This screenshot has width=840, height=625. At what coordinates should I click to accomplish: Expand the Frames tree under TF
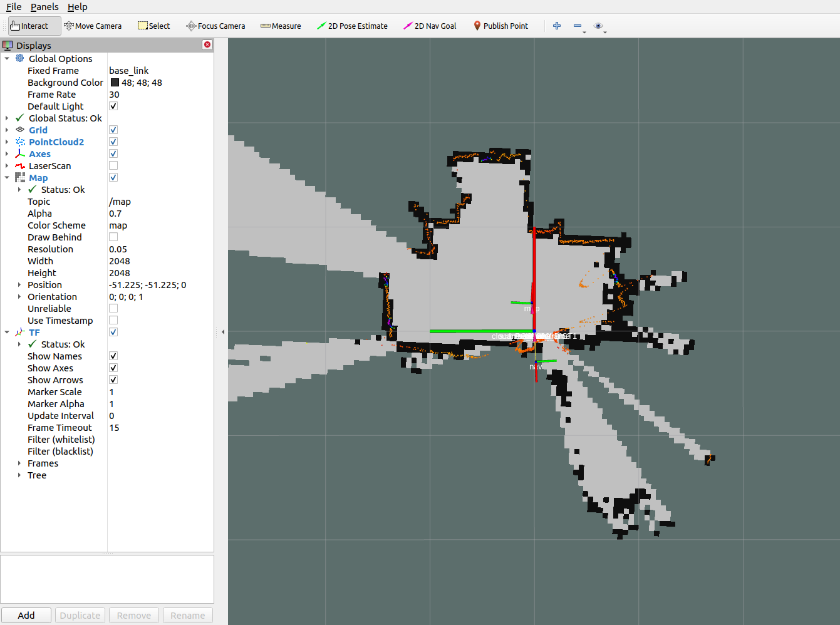19,463
